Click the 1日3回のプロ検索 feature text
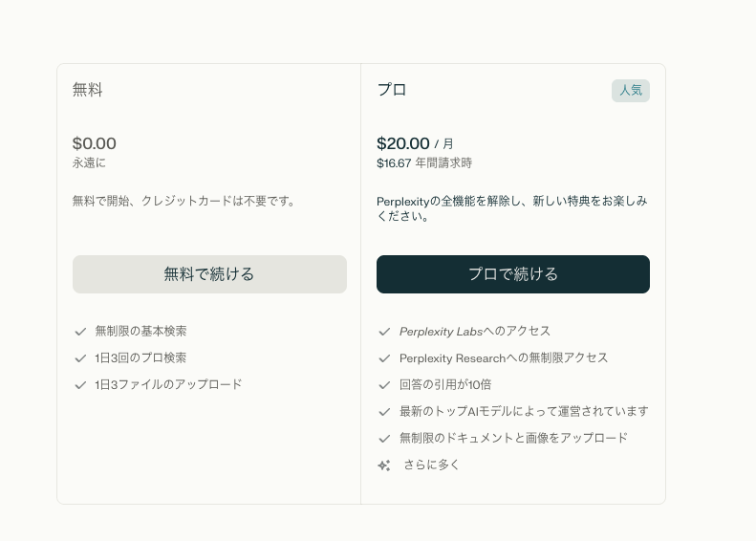This screenshot has height=541, width=756. 140,357
